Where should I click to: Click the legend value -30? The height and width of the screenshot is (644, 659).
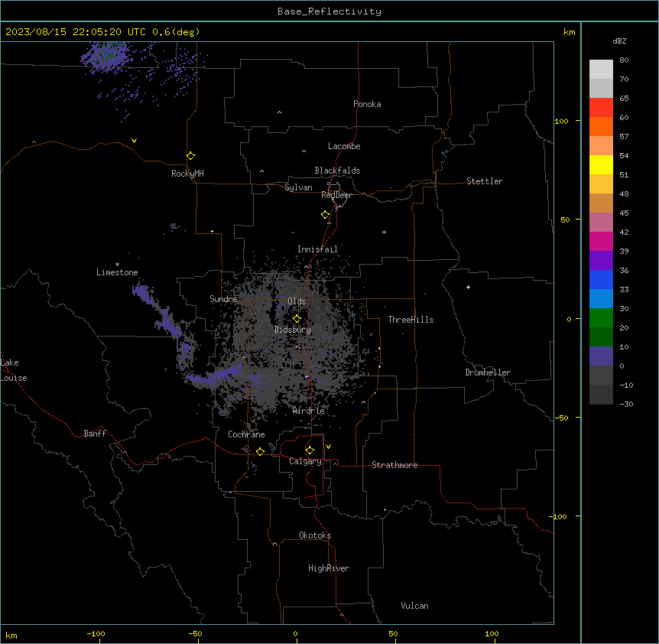[x=626, y=405]
